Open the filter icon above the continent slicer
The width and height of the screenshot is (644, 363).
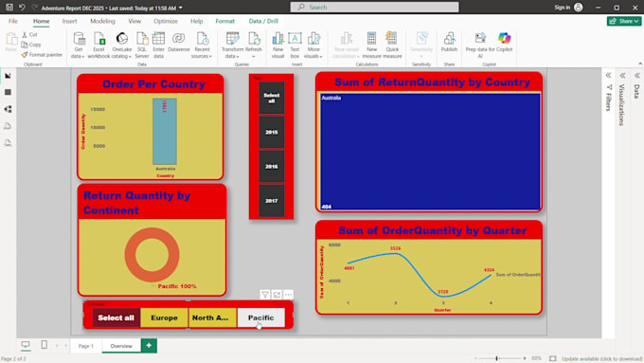265,295
